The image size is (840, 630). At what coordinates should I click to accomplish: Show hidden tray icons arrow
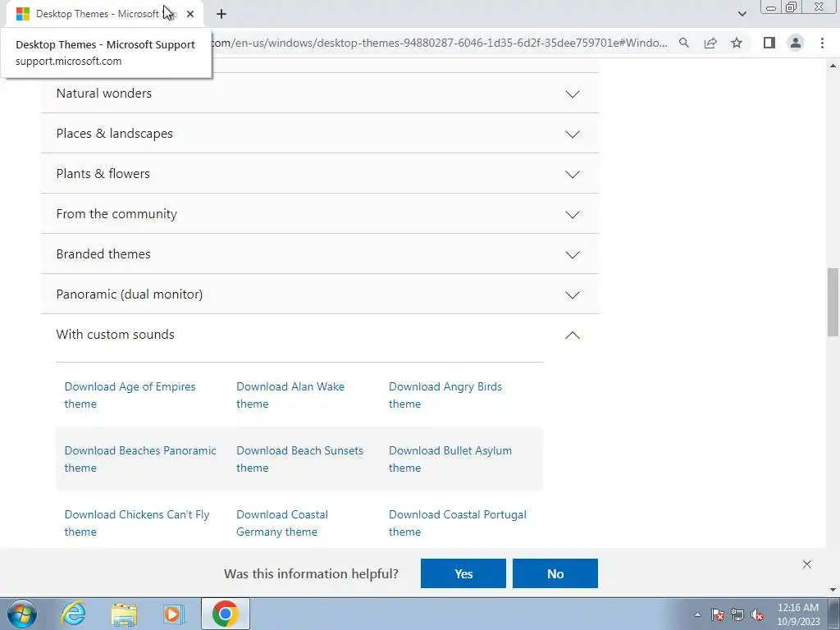[697, 614]
